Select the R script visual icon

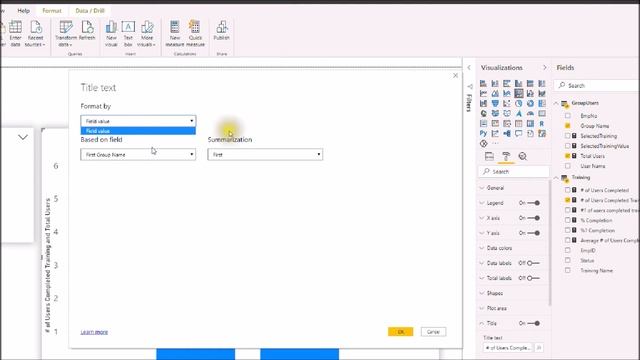(x=542, y=123)
